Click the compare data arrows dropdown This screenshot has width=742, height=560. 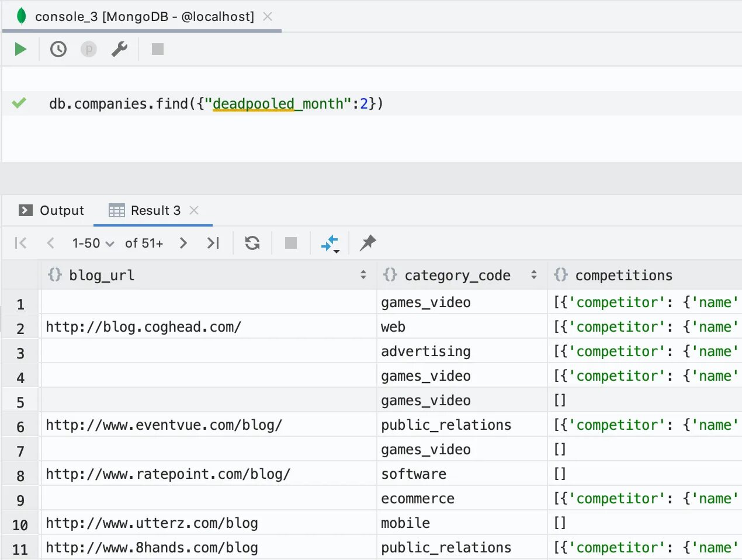click(x=330, y=244)
